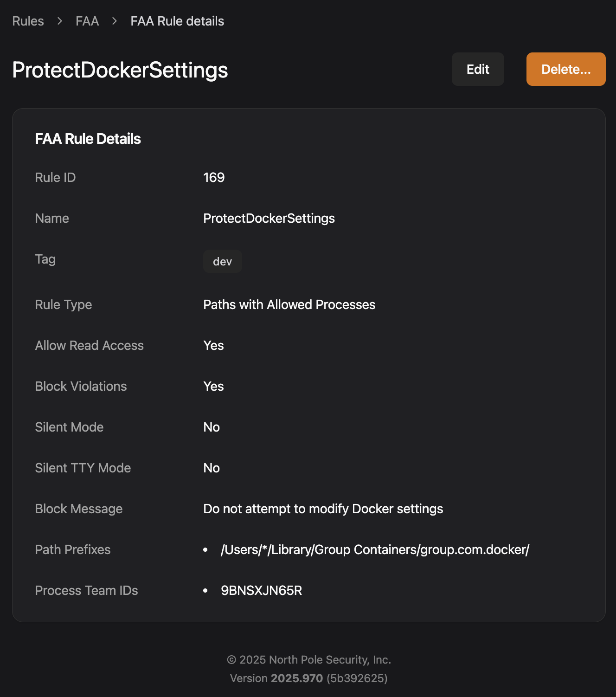The height and width of the screenshot is (697, 616).
Task: Click the team ID 9BNSXJN65R
Action: click(x=261, y=590)
